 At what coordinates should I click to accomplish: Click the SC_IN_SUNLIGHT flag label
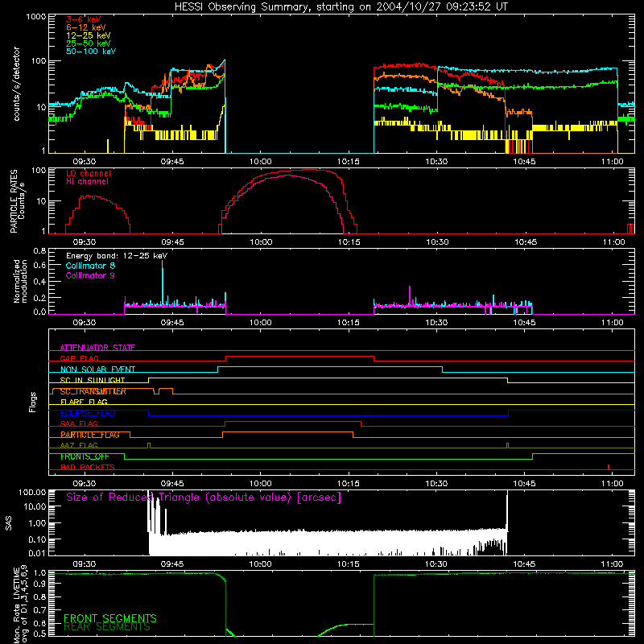tap(93, 380)
